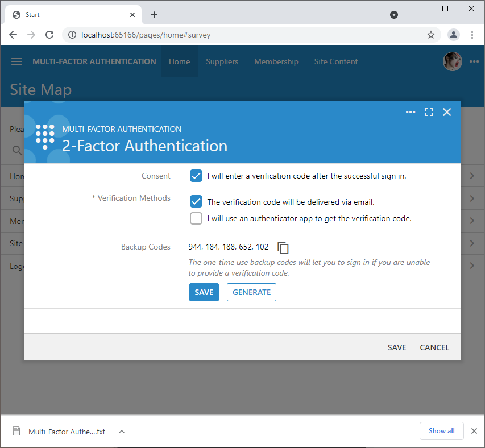Open the dialog's more options menu
The width and height of the screenshot is (485, 448).
411,112
